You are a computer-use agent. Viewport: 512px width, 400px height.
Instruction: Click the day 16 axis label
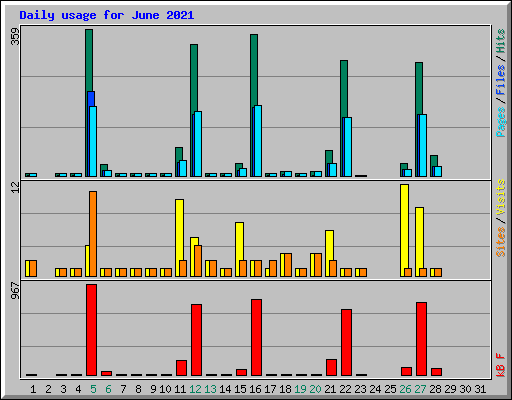click(x=255, y=389)
